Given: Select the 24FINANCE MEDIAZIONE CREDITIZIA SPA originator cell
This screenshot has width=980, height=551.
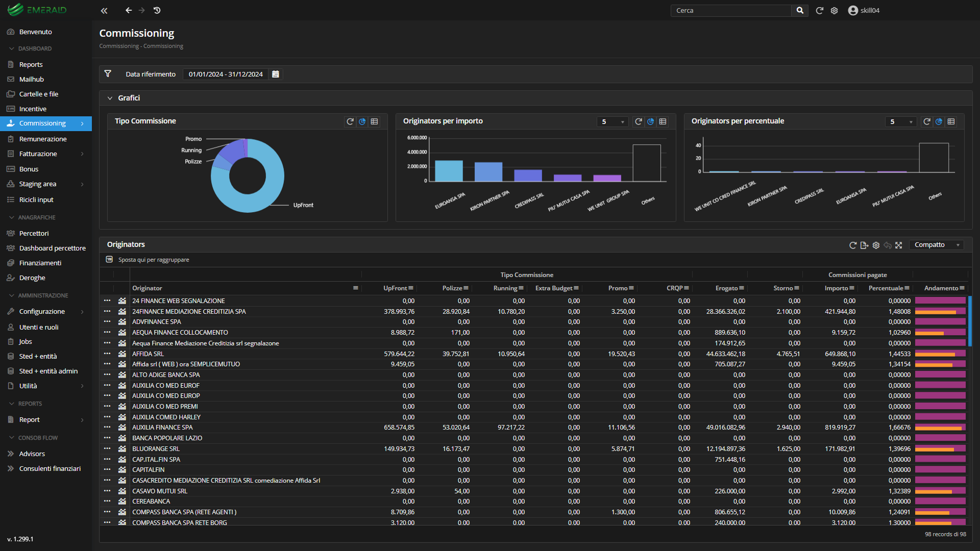Looking at the screenshot, I should 245,311.
